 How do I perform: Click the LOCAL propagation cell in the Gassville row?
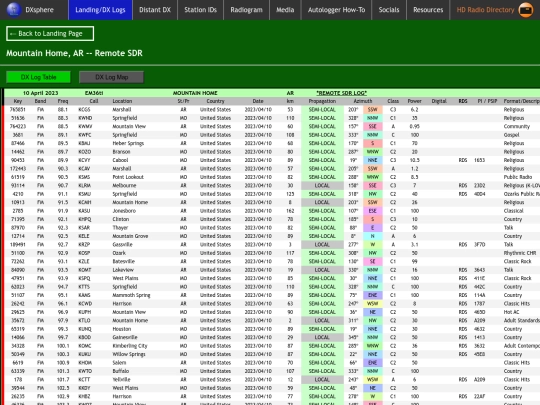[x=322, y=245]
